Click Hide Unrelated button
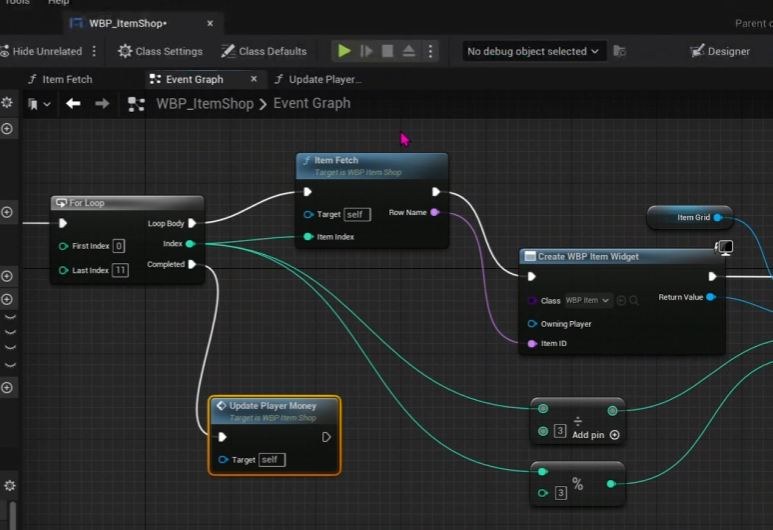The width and height of the screenshot is (773, 530). pyautogui.click(x=41, y=51)
